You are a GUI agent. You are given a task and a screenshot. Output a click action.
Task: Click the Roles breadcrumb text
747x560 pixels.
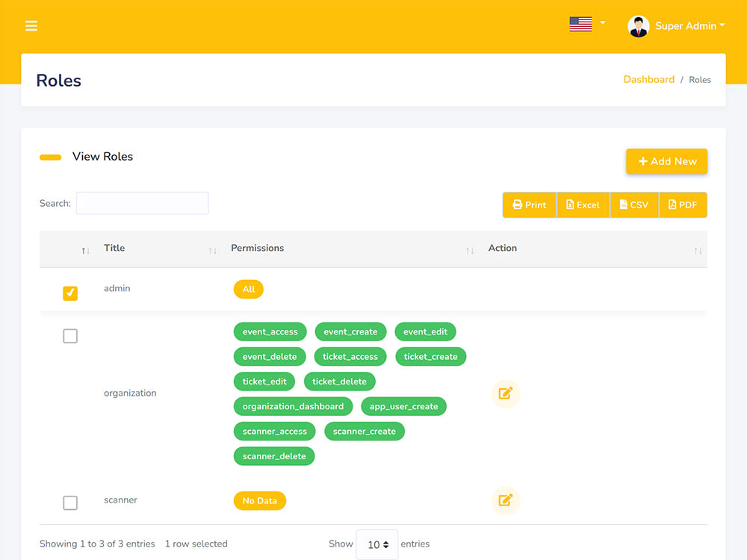click(x=700, y=80)
